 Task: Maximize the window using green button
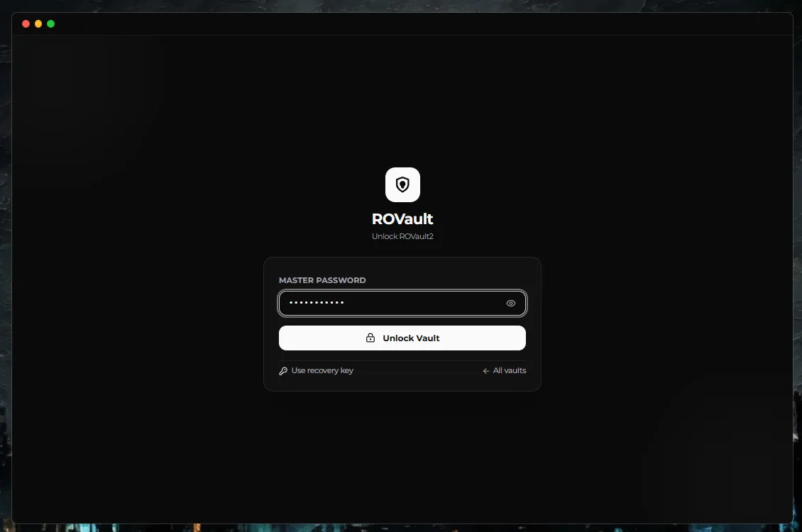(x=50, y=23)
